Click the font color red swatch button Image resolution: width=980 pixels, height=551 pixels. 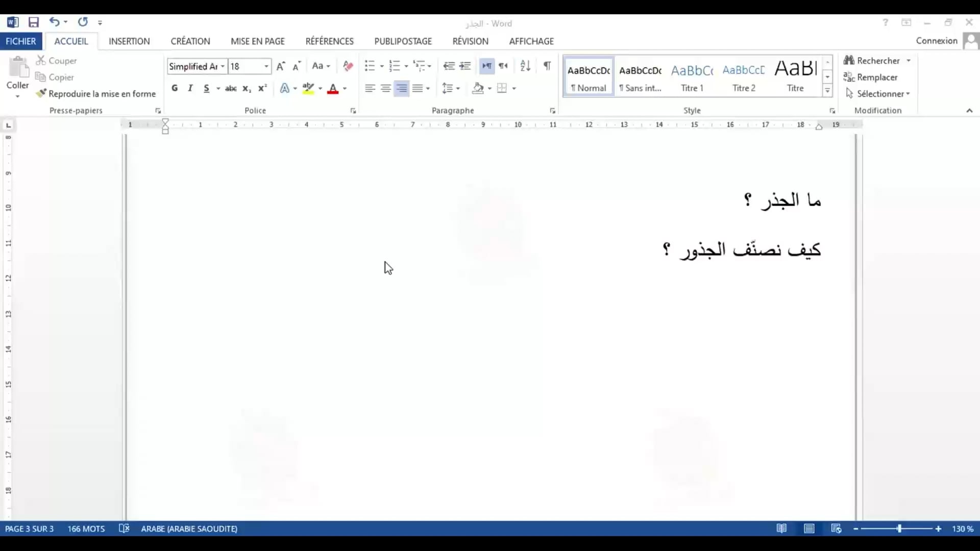click(x=333, y=89)
